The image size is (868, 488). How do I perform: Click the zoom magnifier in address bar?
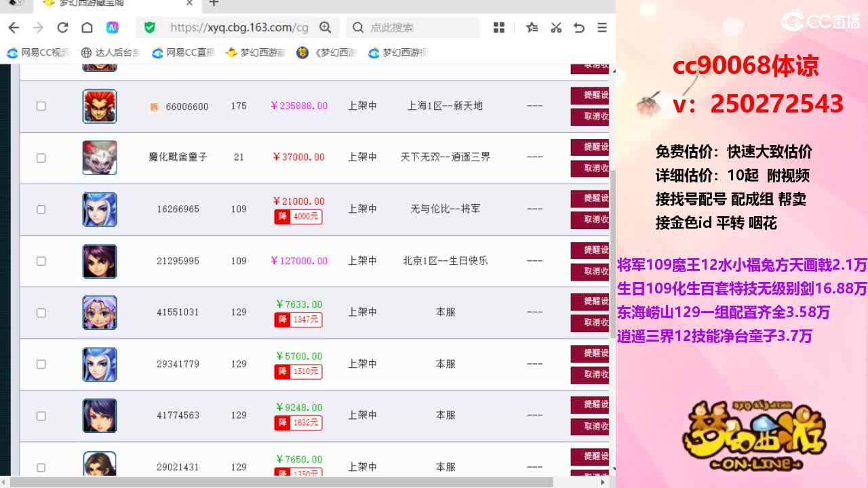325,28
